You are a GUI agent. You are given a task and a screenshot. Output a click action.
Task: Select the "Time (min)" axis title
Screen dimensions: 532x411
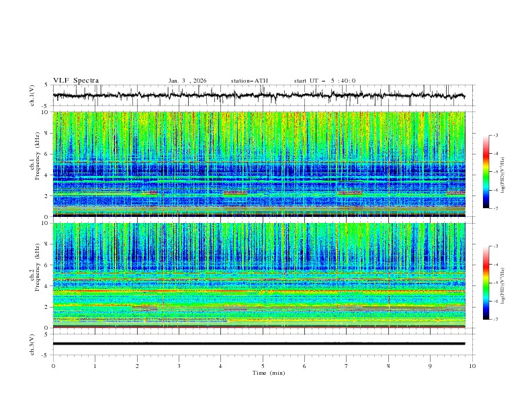[x=269, y=373]
